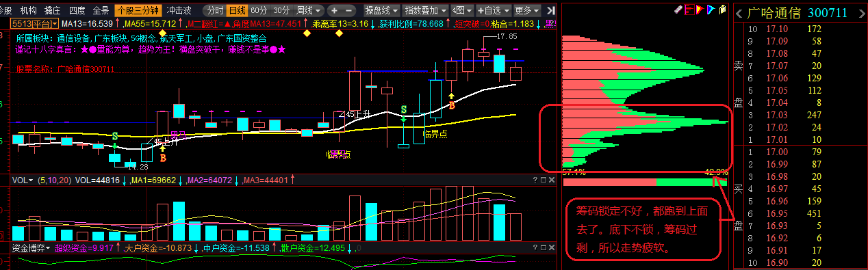This screenshot has height=270, width=868.
Task: Open help for 资金博弈 panel
Action: [x=535, y=247]
